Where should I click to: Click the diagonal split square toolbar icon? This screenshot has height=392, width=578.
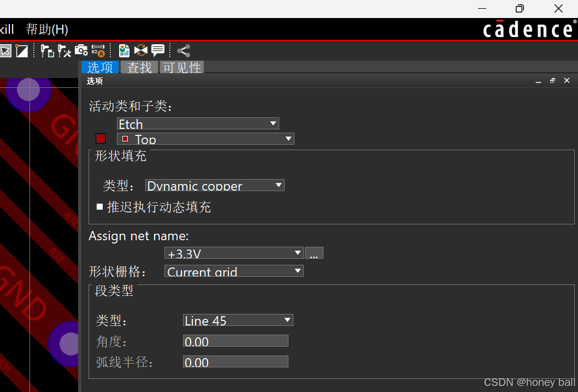22,51
